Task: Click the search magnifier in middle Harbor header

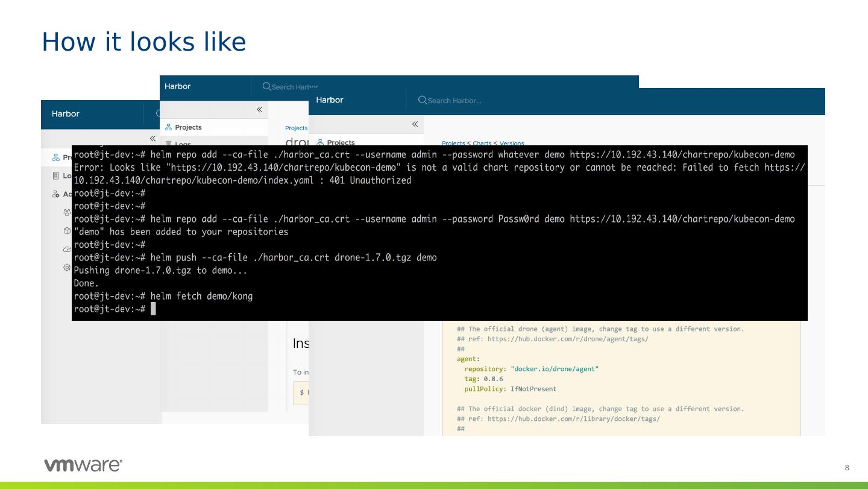Action: [x=266, y=87]
